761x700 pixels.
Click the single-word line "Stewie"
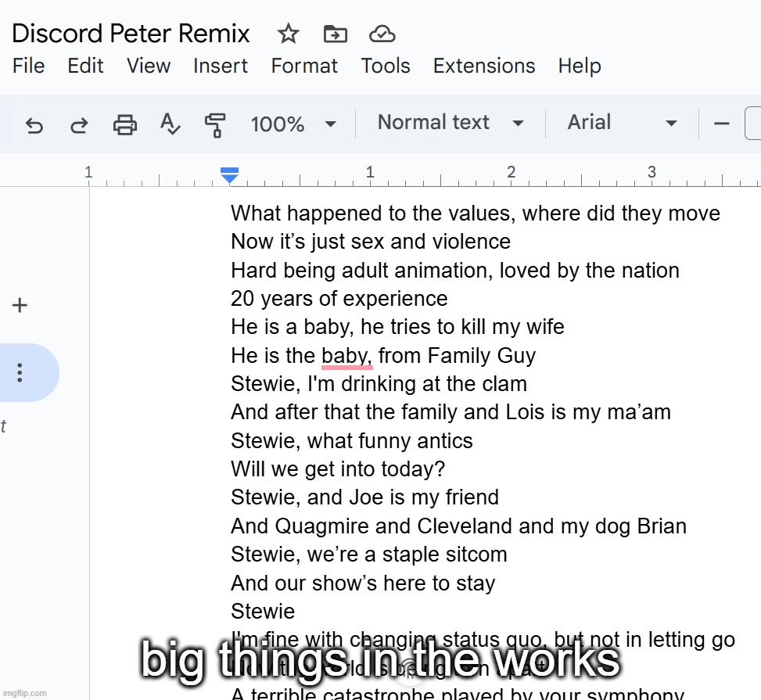(263, 612)
